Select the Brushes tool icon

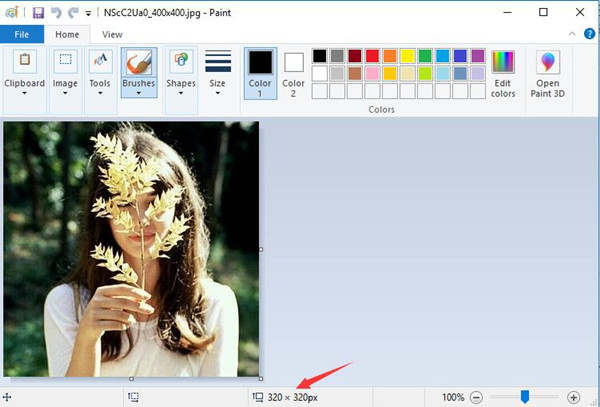tap(139, 62)
